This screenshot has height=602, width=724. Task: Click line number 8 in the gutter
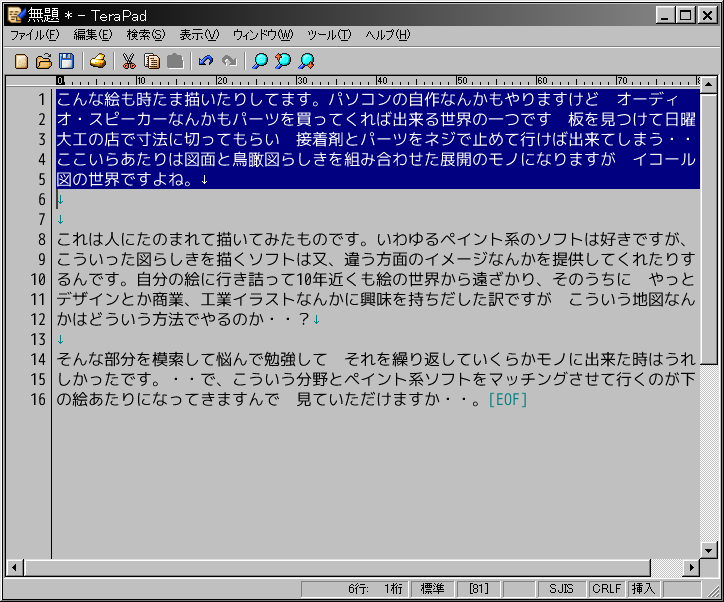click(x=42, y=240)
